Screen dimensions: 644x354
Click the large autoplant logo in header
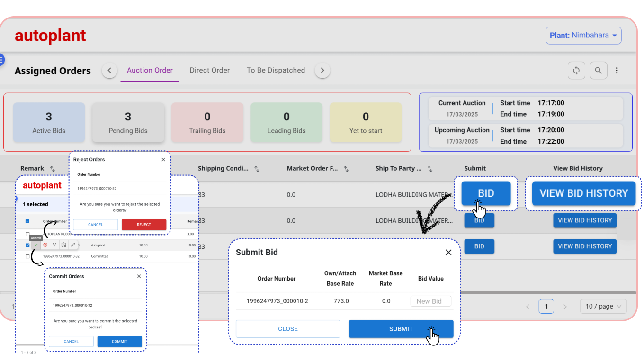coord(50,36)
